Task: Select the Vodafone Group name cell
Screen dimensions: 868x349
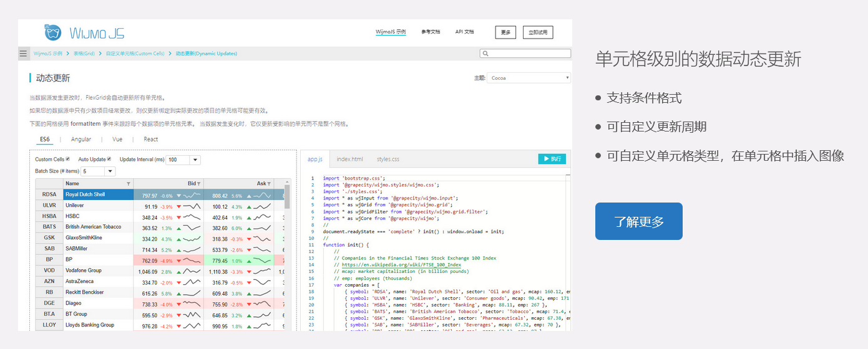Action: [99, 271]
